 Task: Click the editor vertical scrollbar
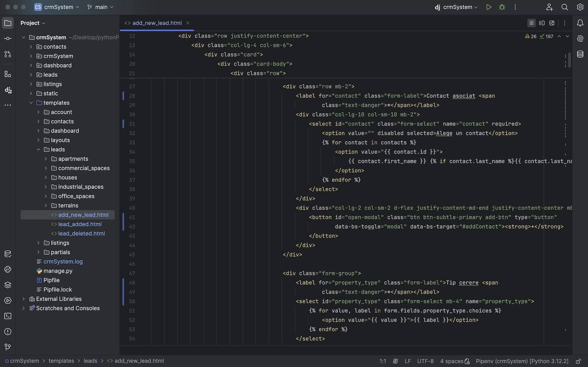tap(569, 60)
